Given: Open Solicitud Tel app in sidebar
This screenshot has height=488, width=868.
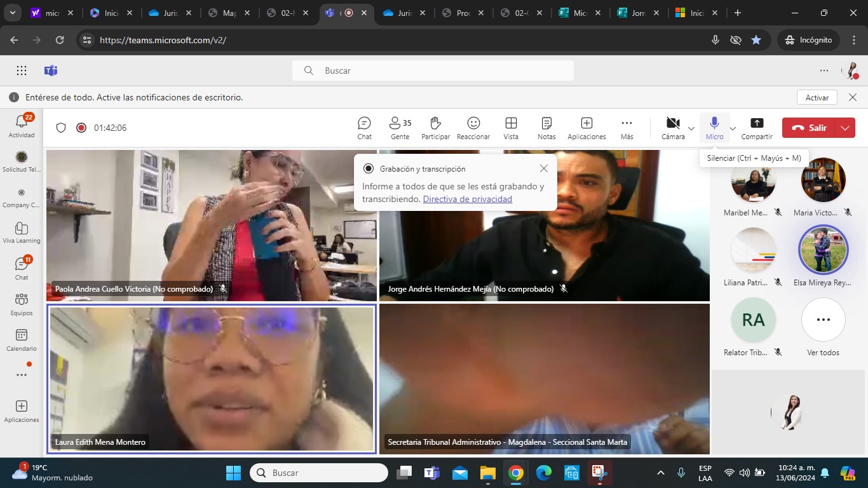Looking at the screenshot, I should pyautogui.click(x=22, y=161).
